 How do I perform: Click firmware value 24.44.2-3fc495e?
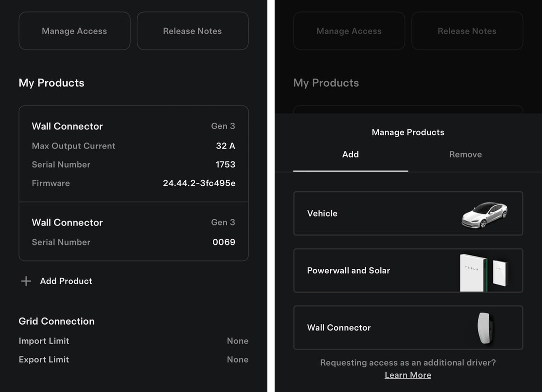(199, 183)
